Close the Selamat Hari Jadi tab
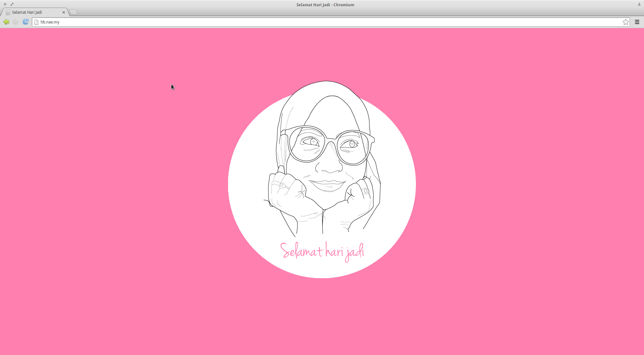This screenshot has height=355, width=644. point(63,12)
